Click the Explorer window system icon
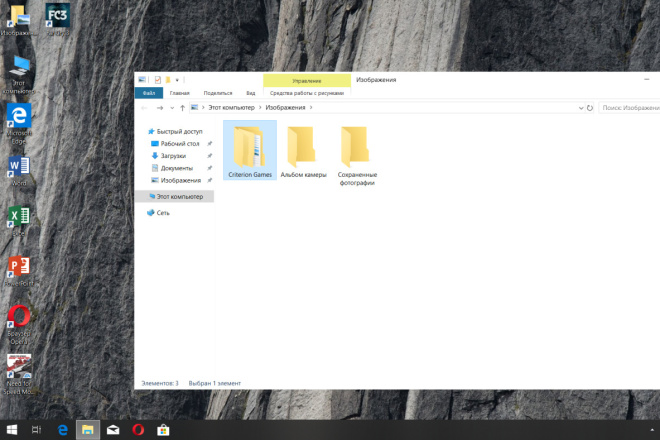 (x=142, y=80)
